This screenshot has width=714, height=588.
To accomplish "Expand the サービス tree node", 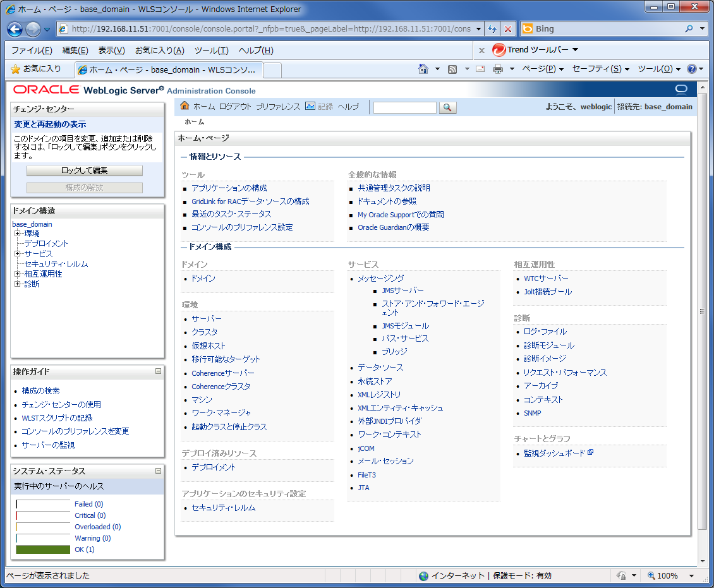I will [x=17, y=253].
